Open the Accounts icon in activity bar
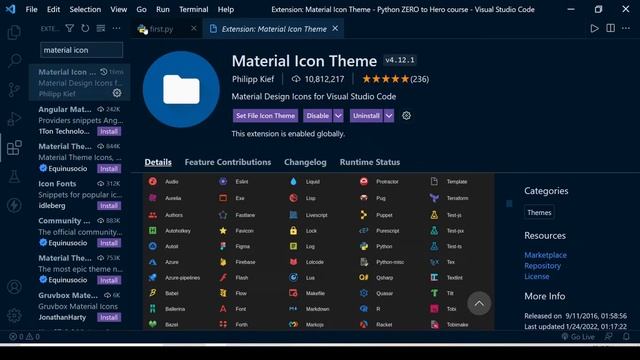This screenshot has width=640, height=360. pos(14,287)
